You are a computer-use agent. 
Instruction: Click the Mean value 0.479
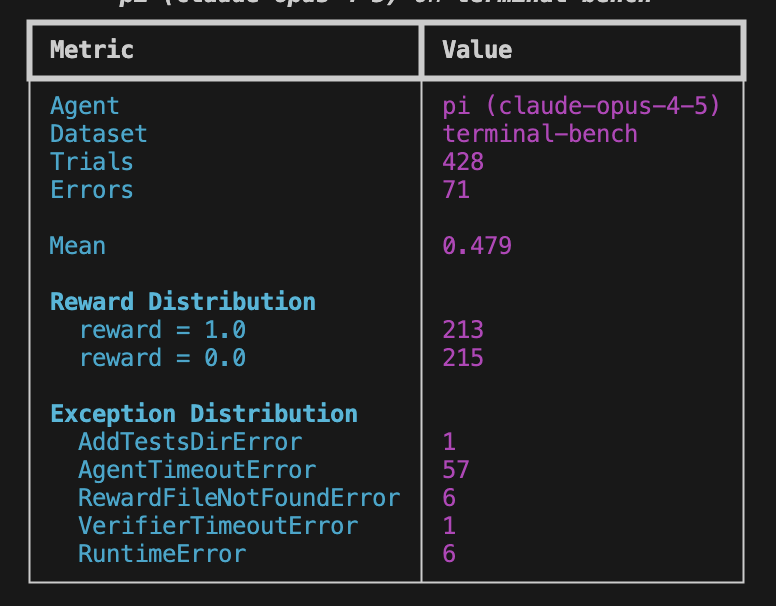pyautogui.click(x=477, y=246)
